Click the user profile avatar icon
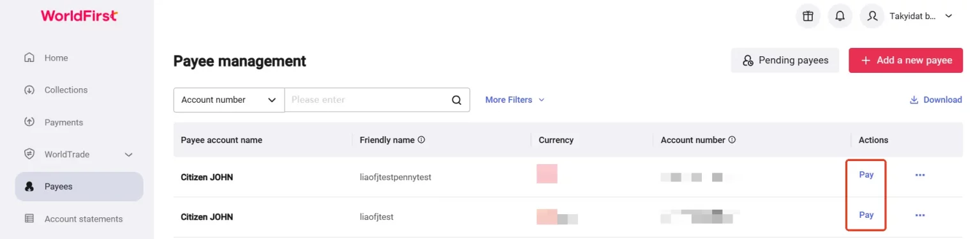This screenshot has width=980, height=239. pos(872,16)
